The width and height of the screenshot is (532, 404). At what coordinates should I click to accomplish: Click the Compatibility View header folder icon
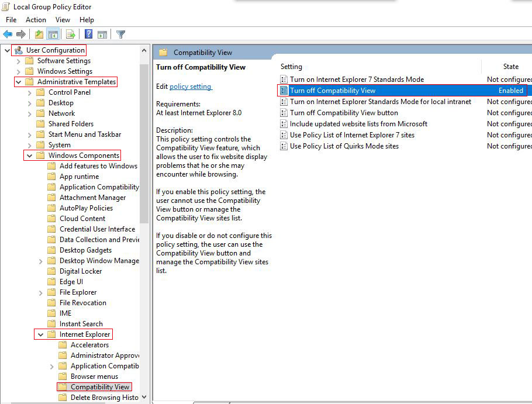pyautogui.click(x=164, y=52)
